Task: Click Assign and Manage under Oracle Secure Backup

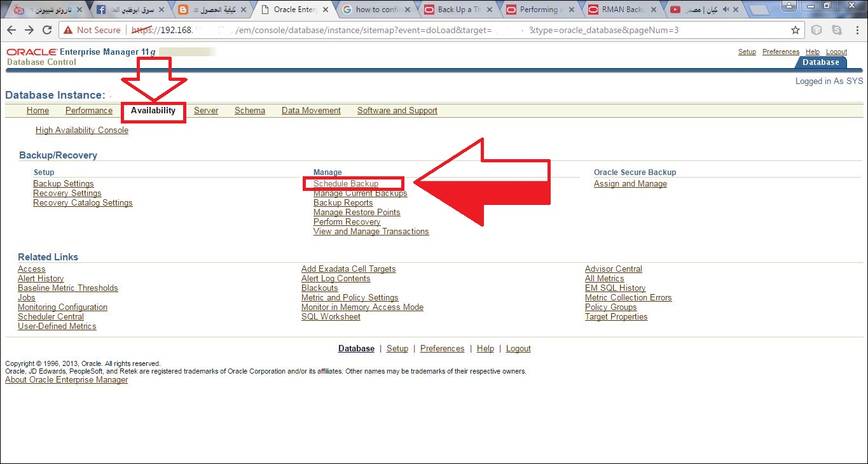Action: tap(630, 184)
